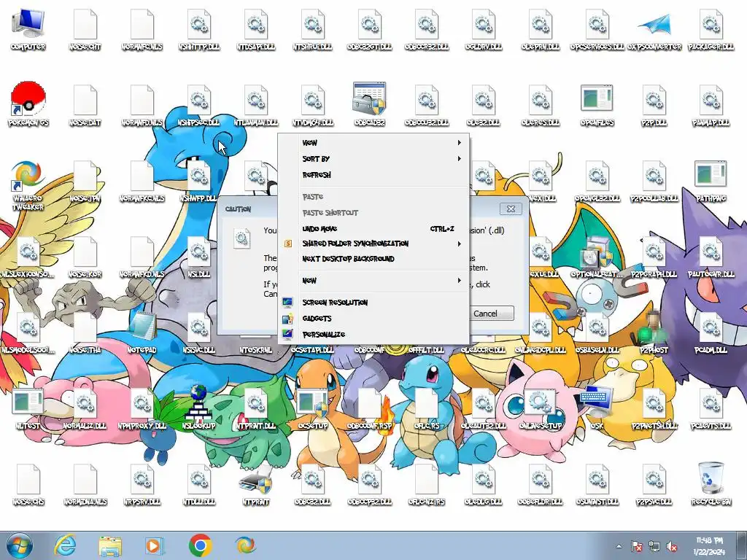Screen dimensions: 747x560
Task: Open the taskbar clock showing 11:48 PM
Action: point(708,545)
